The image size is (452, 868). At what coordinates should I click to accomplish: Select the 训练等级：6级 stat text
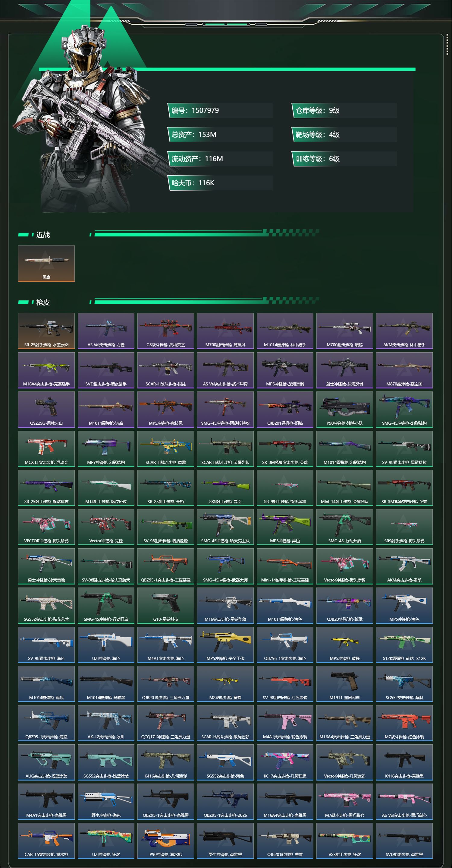(x=318, y=159)
